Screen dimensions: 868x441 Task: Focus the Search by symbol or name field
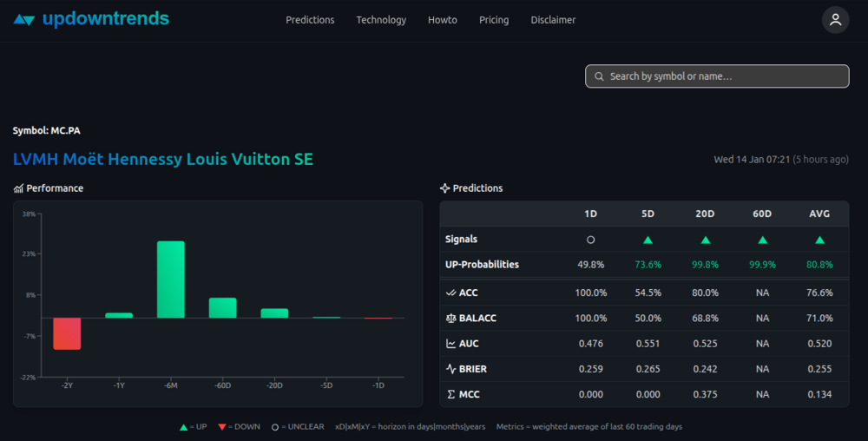click(717, 76)
